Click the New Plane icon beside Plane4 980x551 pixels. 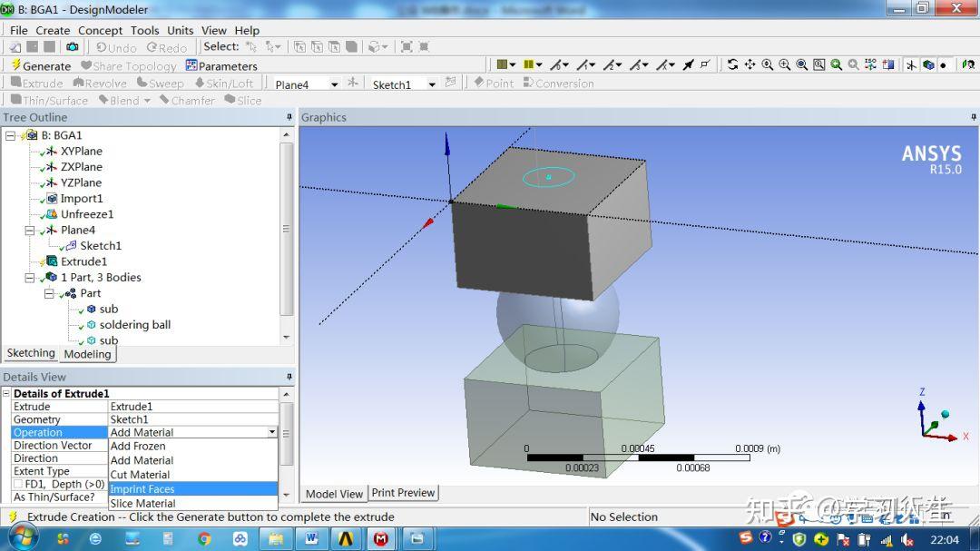pos(353,83)
